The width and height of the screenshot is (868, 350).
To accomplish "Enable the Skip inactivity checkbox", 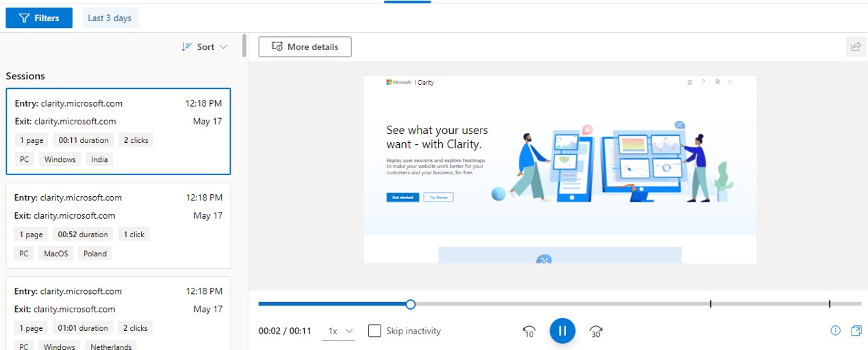I will coord(374,331).
